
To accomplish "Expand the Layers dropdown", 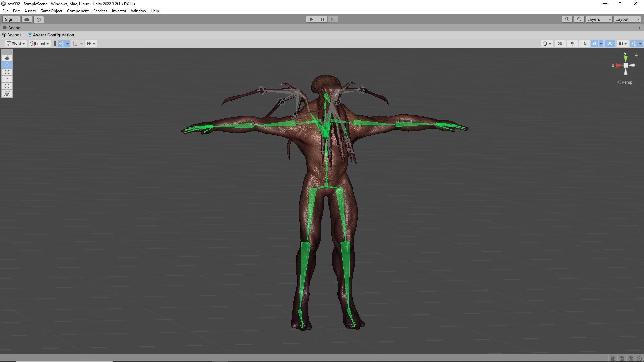I will click(599, 19).
